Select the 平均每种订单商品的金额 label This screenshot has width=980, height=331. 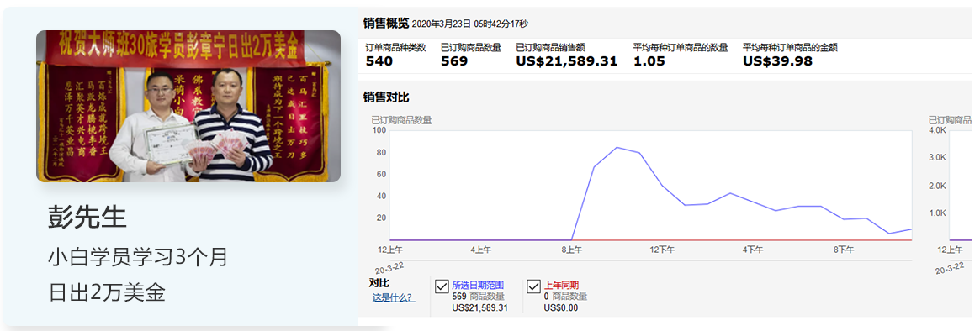[790, 47]
